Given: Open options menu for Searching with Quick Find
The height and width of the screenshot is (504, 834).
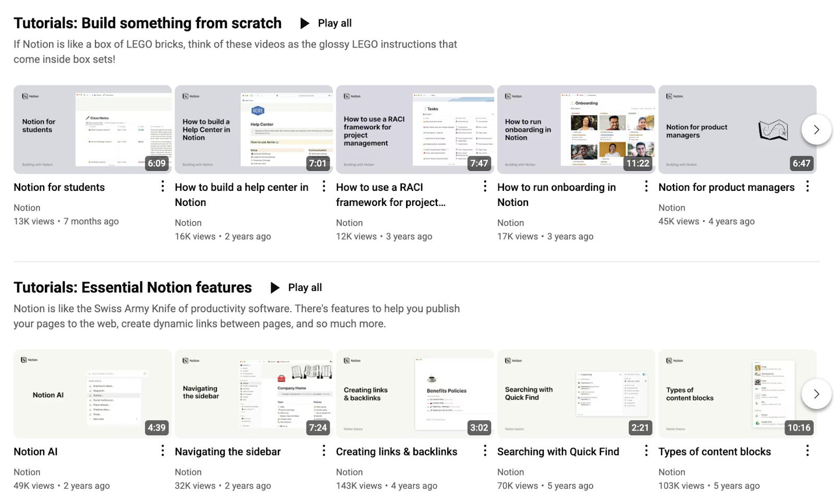Looking at the screenshot, I should (x=646, y=451).
